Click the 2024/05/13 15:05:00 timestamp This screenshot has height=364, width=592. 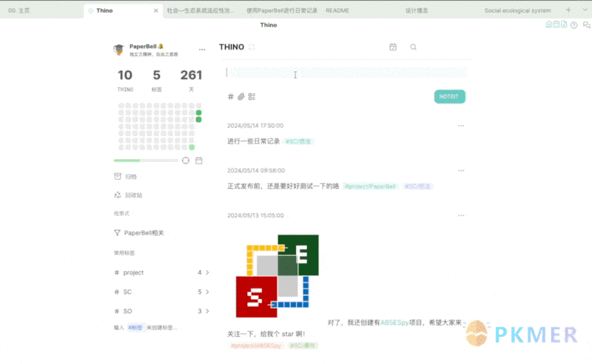click(255, 215)
